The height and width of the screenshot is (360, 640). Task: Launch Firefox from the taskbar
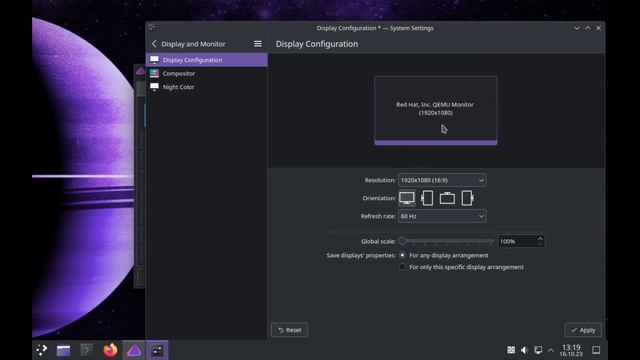tap(110, 350)
